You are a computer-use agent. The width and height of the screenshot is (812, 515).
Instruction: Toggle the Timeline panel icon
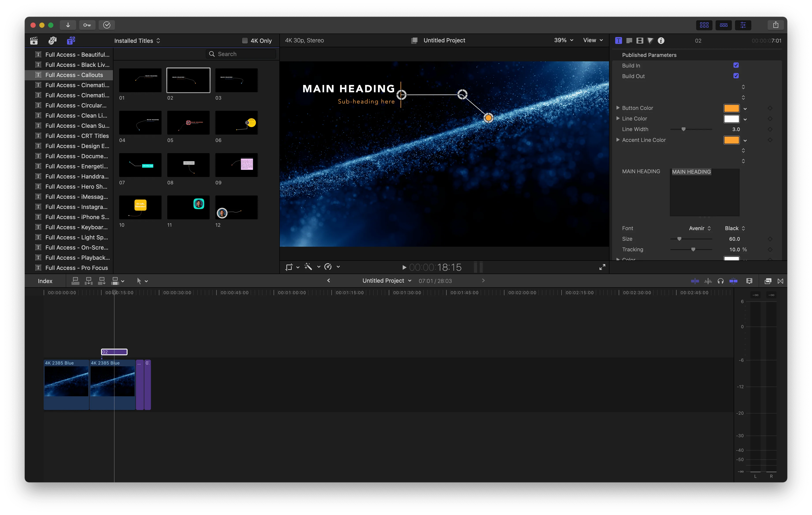[724, 25]
